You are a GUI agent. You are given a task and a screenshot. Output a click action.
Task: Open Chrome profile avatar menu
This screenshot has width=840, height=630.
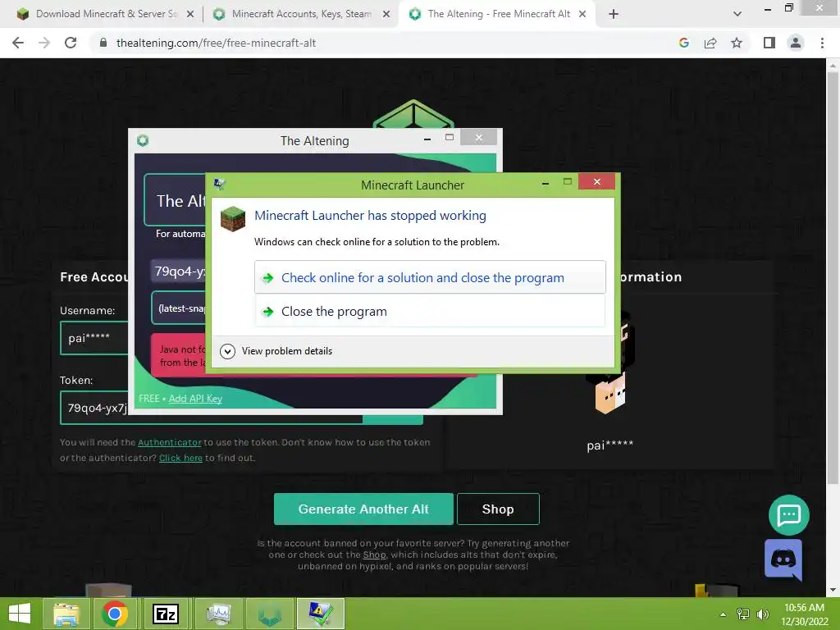(796, 43)
